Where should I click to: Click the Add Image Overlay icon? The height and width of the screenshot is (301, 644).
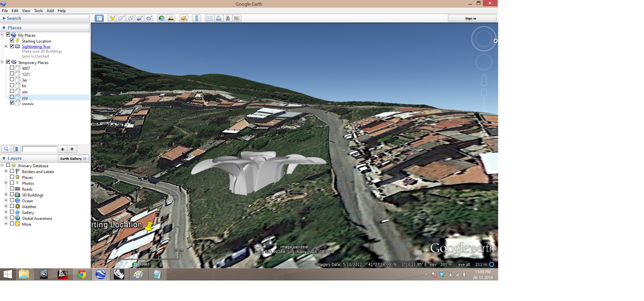click(140, 18)
